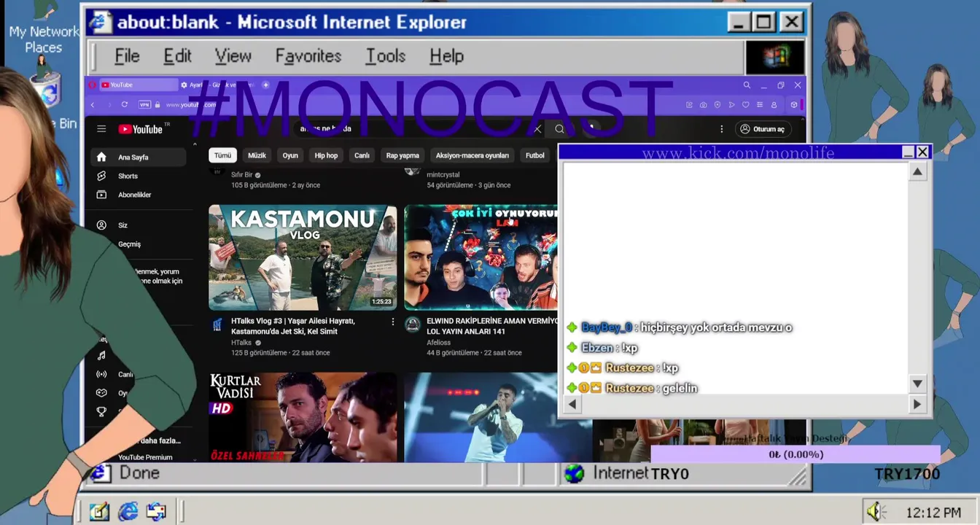The image size is (980, 525).
Task: Click the YouTube hamburger guide icon
Action: click(101, 129)
